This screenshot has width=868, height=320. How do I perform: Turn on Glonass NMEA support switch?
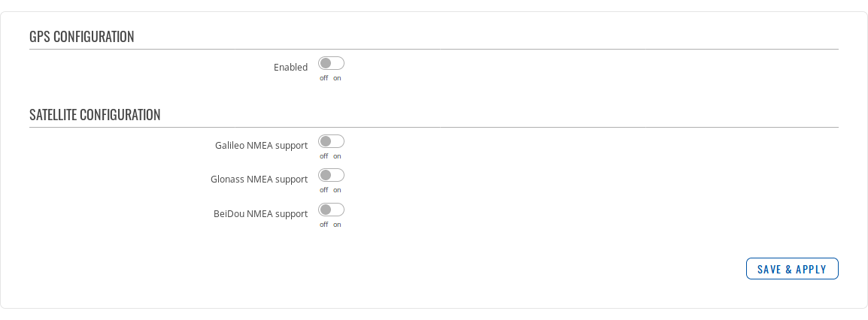tap(331, 176)
